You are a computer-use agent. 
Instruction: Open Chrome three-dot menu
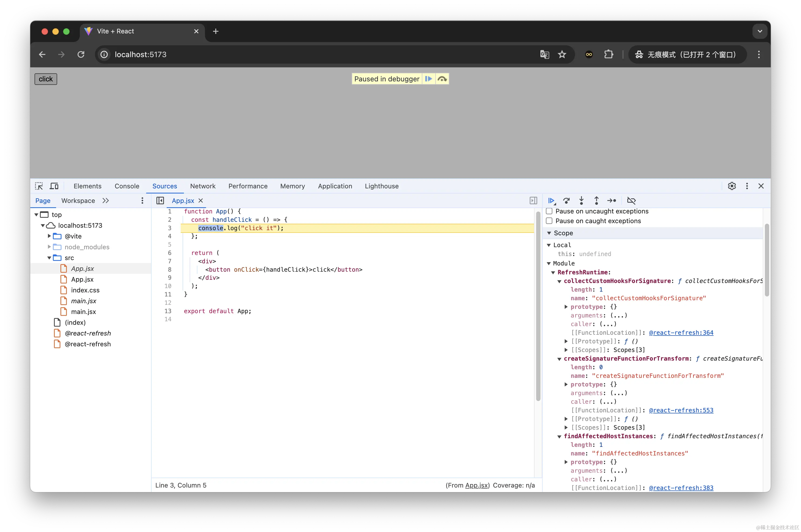(759, 54)
